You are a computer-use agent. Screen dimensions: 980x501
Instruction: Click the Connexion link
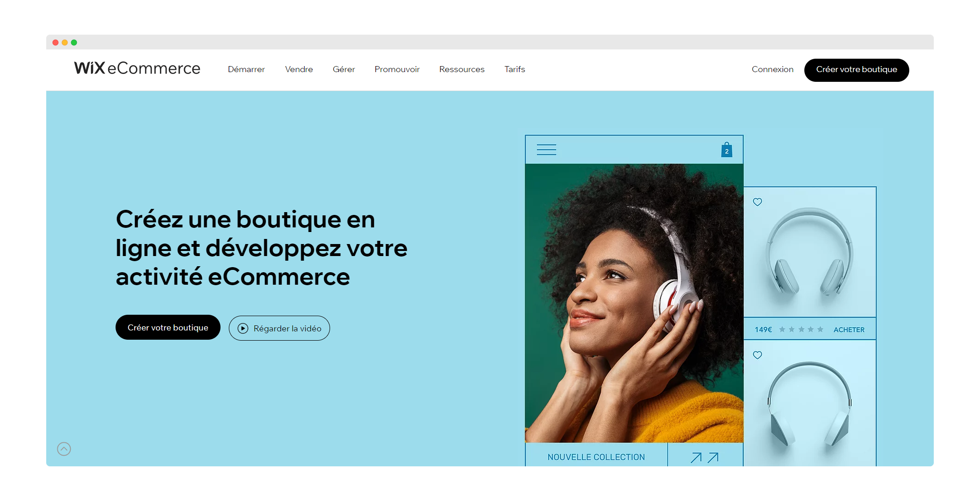tap(772, 69)
